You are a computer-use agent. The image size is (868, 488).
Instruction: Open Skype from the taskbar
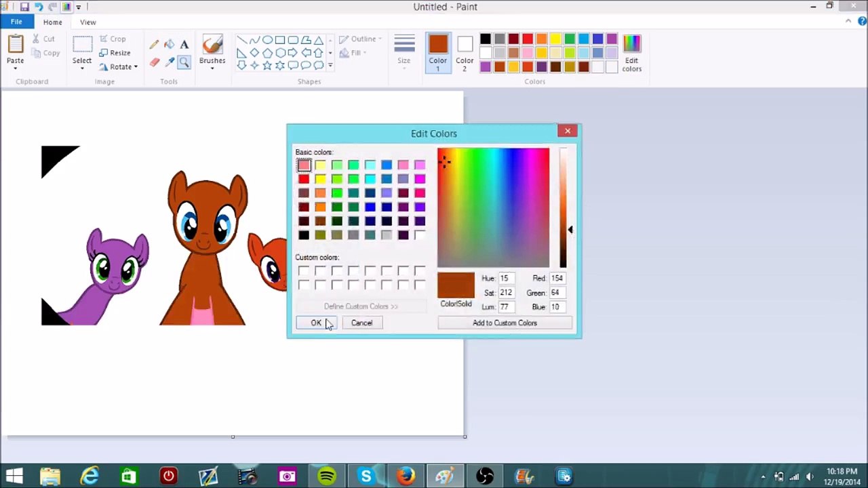[366, 476]
